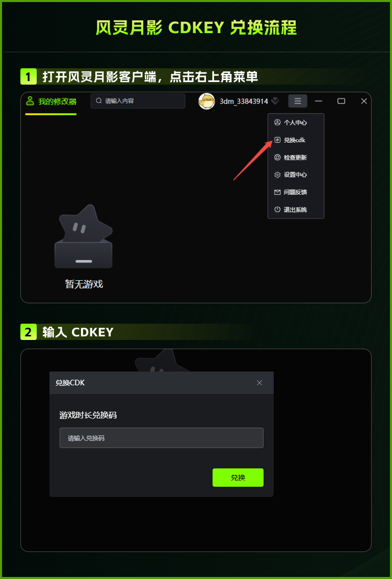Maximize the 风灵月影 client window

click(342, 101)
